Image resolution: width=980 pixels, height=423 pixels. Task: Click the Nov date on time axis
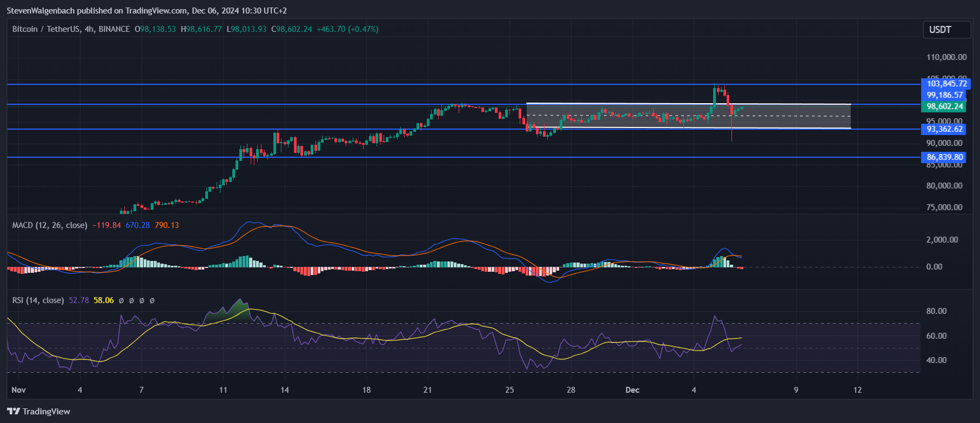pos(18,390)
